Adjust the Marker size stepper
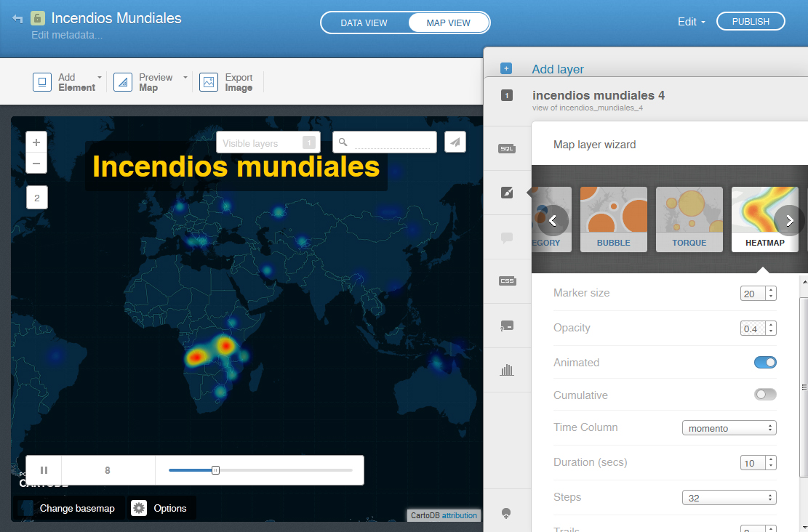The width and height of the screenshot is (808, 532). point(771,293)
